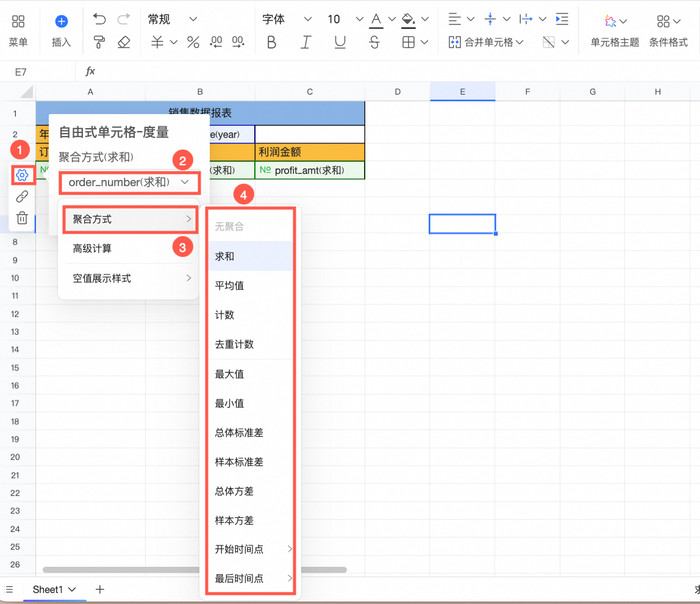The width and height of the screenshot is (700, 604).
Task: Choose 求和 aggregation option
Action: 250,256
